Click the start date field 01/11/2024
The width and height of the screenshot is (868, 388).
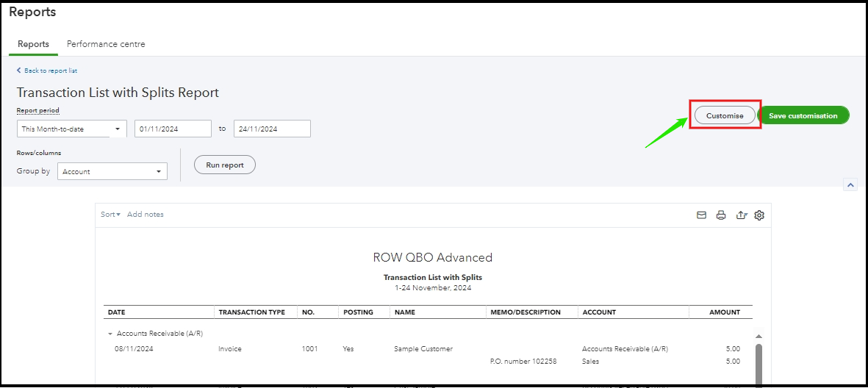[173, 129]
